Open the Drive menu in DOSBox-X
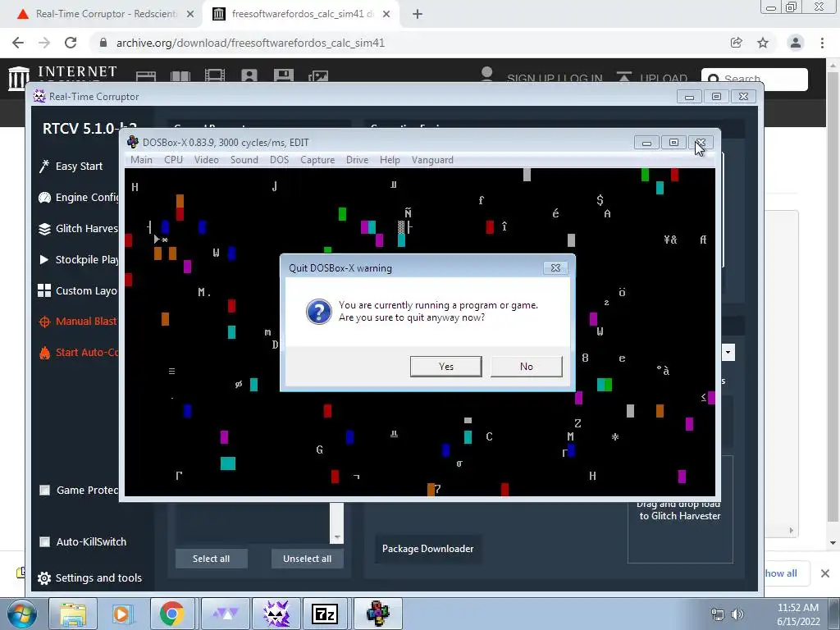The image size is (840, 630). (x=358, y=160)
